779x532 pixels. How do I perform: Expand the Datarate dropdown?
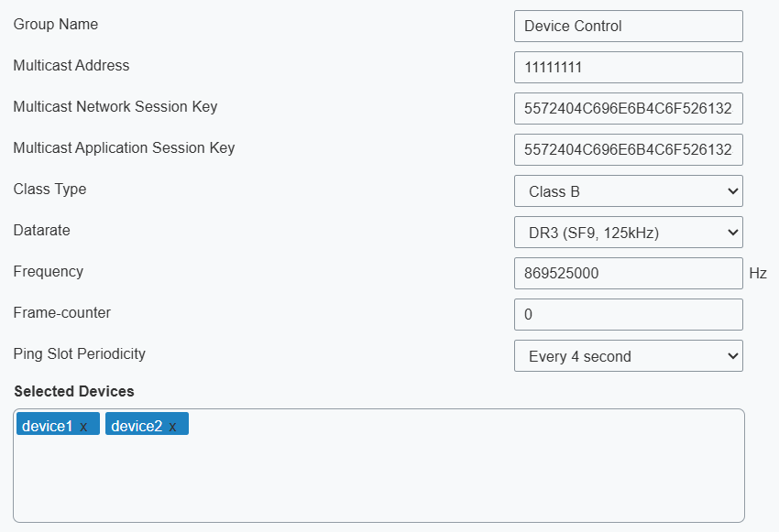tap(628, 233)
